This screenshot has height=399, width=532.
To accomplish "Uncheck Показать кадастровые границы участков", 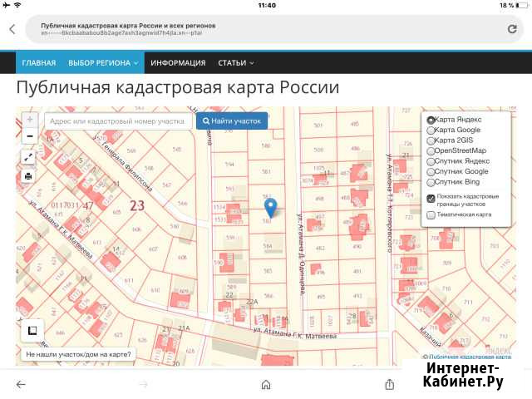I will (x=431, y=199).
